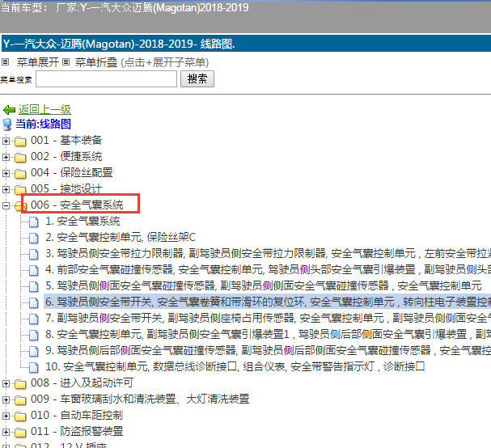This screenshot has height=448, width=491.
Task: Expand the 008 - 进入及起动许可 tree node
Action: coord(6,383)
